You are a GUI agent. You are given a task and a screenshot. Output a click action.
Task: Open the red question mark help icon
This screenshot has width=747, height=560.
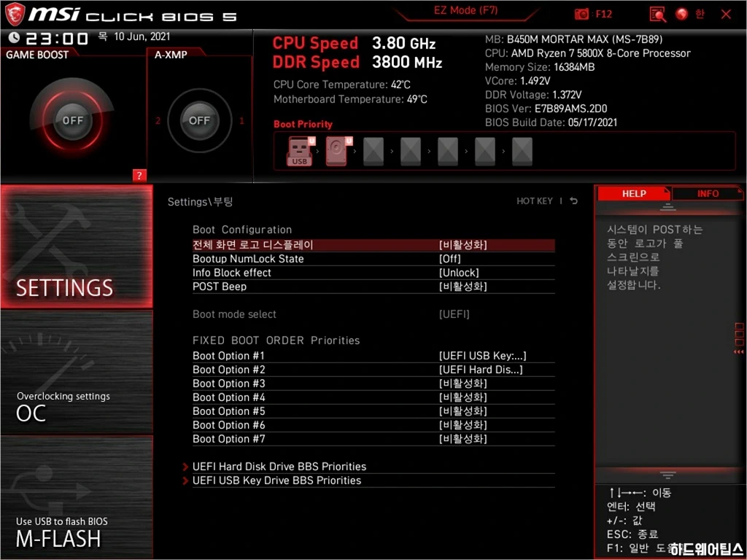[x=139, y=175]
